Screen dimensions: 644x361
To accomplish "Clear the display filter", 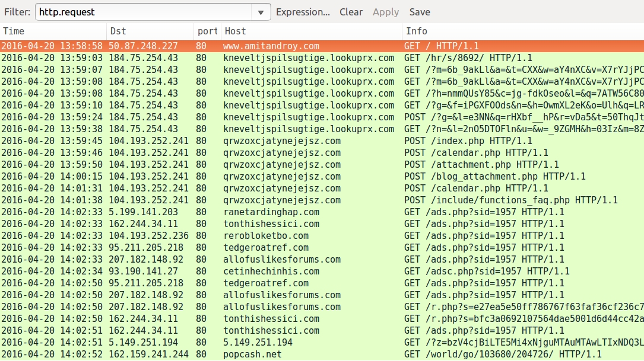I will click(351, 12).
